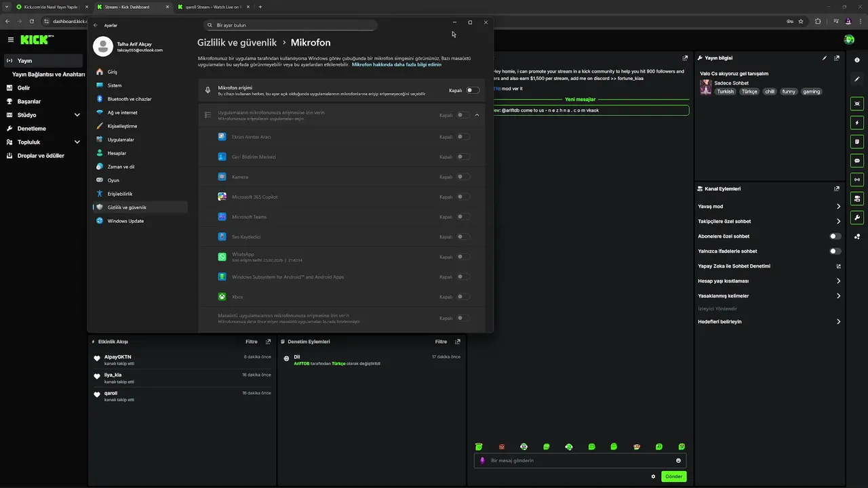Click the user avatar in Kick header
This screenshot has height=488, width=868.
click(849, 40)
